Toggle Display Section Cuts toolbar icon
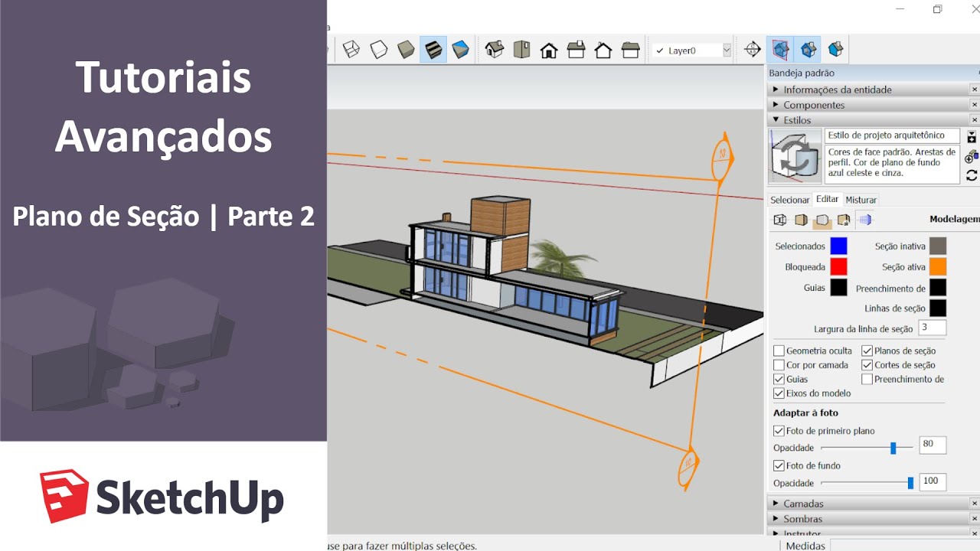This screenshot has height=551, width=980. (x=808, y=50)
